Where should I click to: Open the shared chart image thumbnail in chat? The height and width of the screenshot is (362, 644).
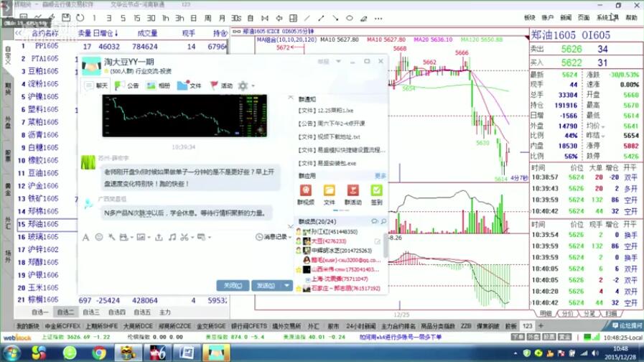(185, 116)
